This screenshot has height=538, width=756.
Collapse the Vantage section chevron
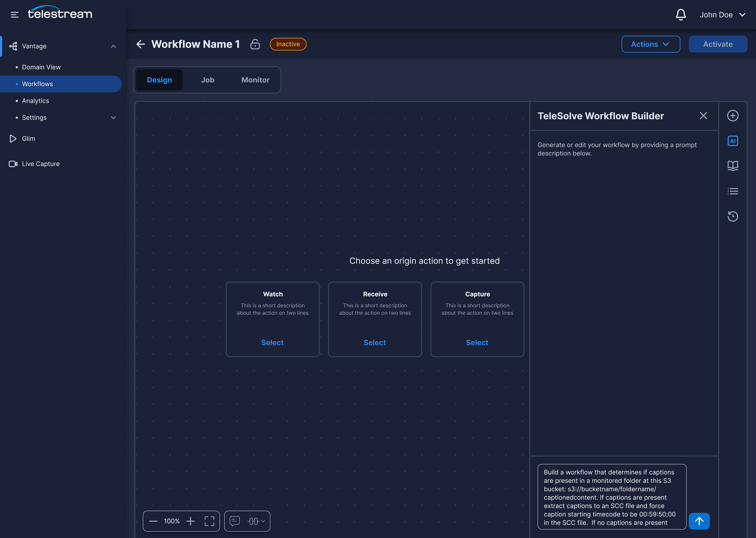coord(113,46)
